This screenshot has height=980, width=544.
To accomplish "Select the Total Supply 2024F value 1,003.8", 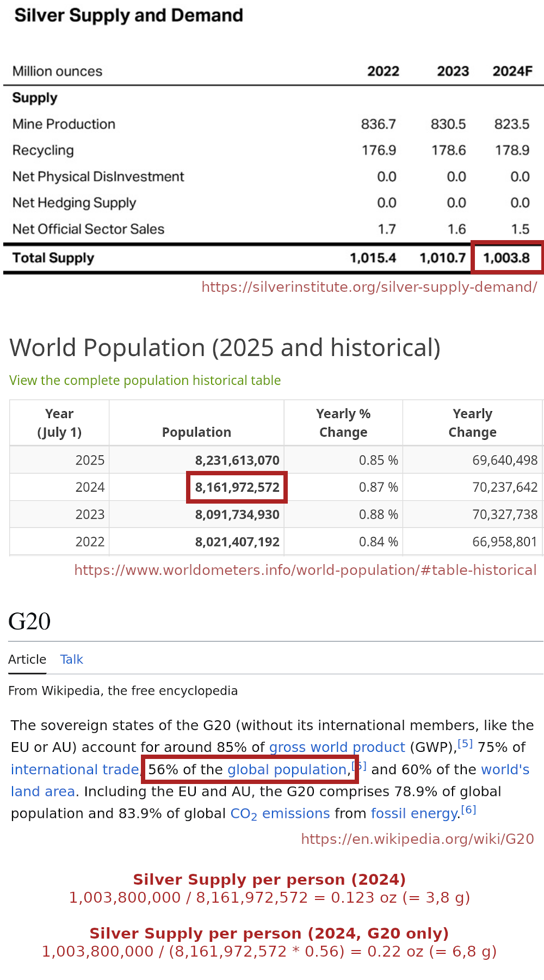I will [x=506, y=258].
